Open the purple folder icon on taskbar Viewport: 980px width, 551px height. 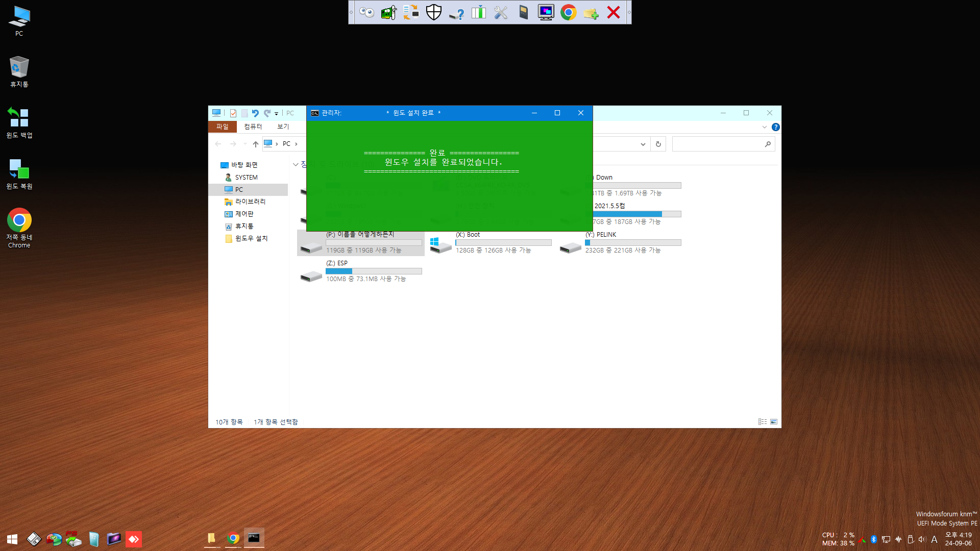tap(114, 539)
